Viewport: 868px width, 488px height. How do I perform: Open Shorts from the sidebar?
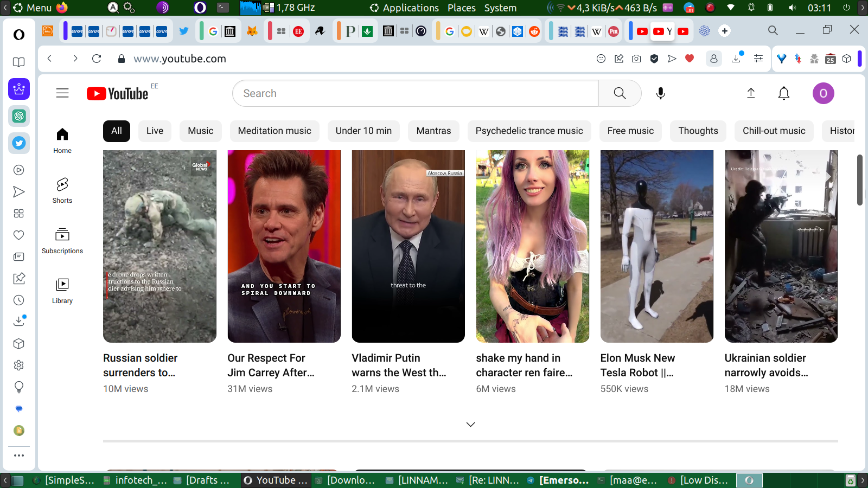(62, 190)
